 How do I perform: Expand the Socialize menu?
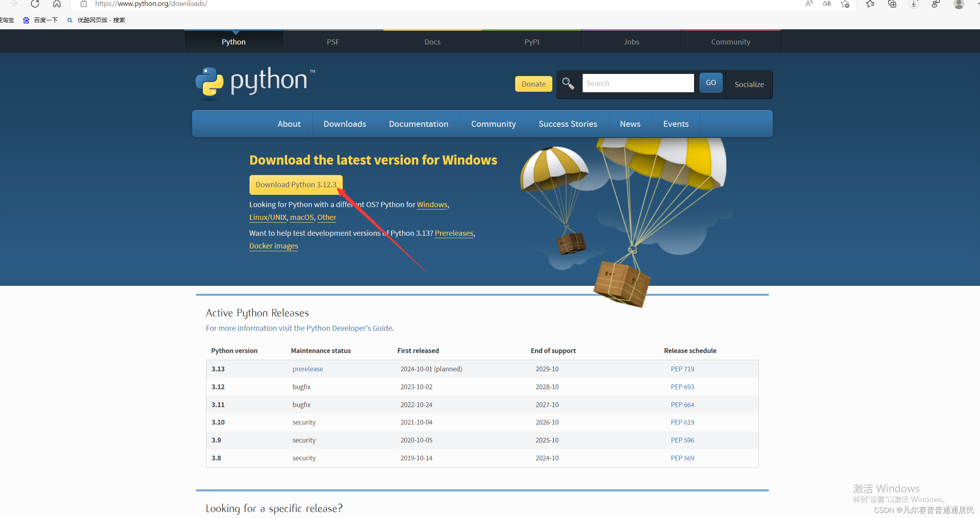point(749,84)
